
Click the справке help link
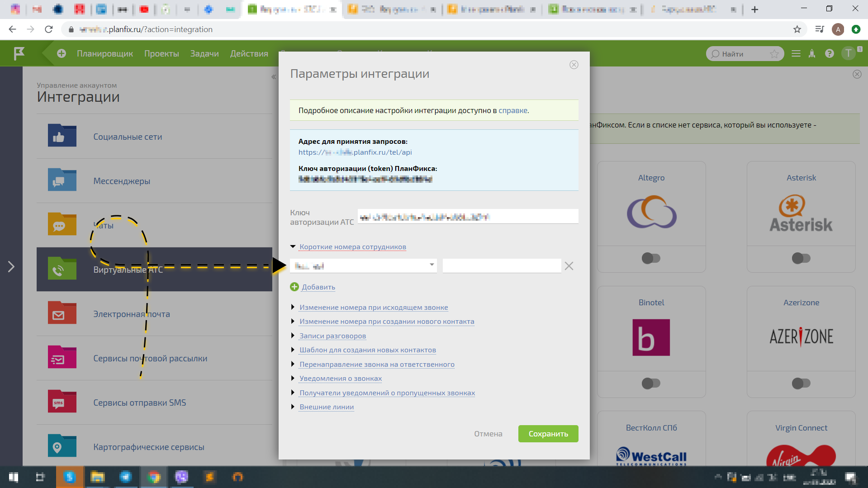[512, 110]
